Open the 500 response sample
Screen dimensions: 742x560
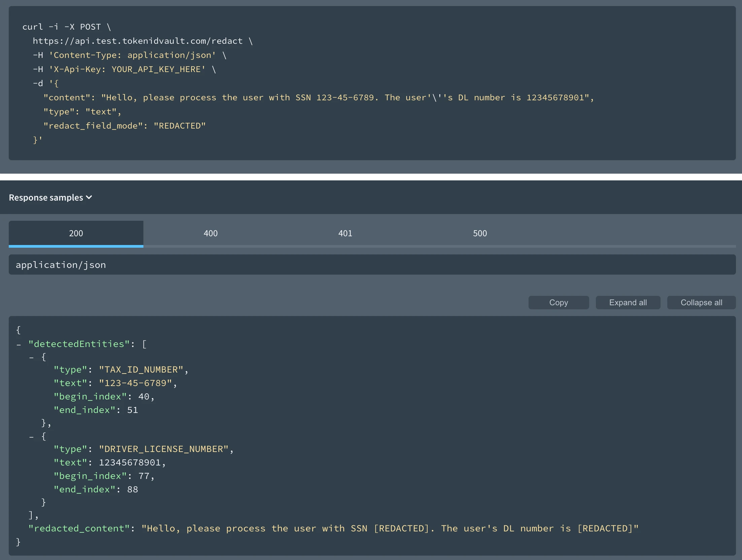pos(479,233)
